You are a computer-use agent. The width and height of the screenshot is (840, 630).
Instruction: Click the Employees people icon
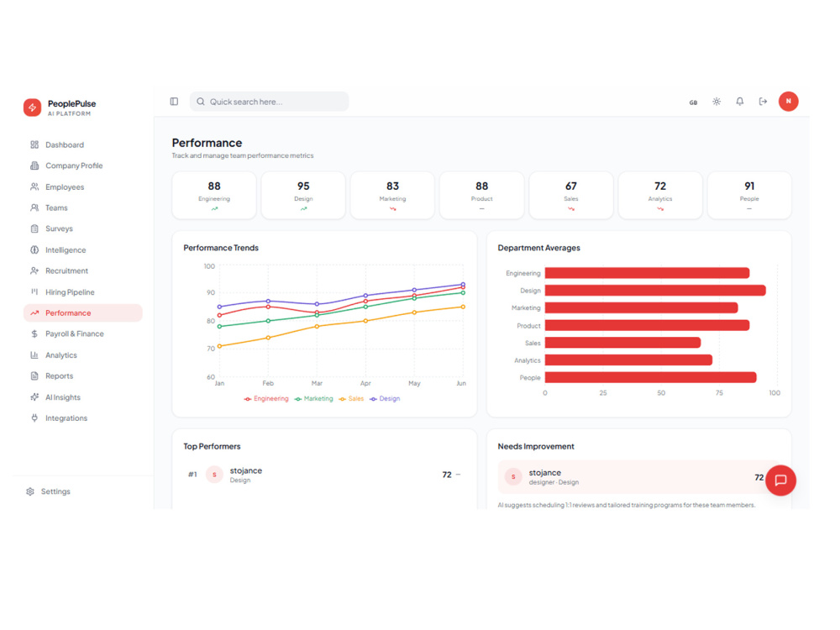(x=34, y=187)
